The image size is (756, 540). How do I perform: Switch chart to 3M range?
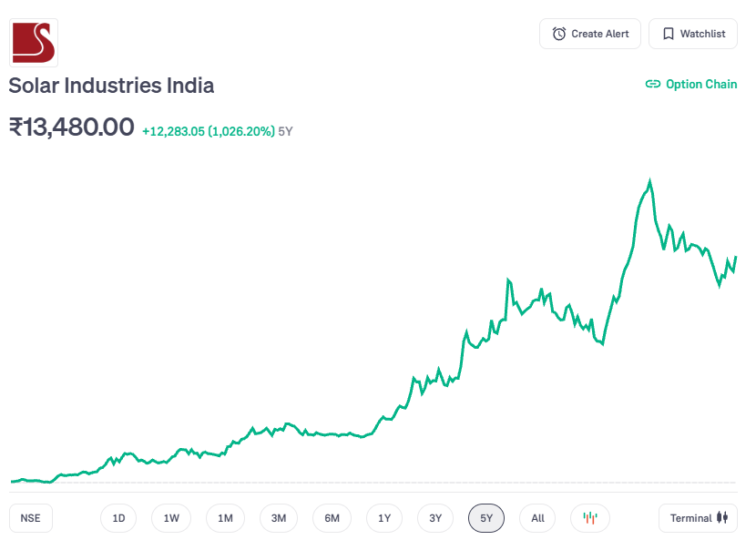click(279, 518)
